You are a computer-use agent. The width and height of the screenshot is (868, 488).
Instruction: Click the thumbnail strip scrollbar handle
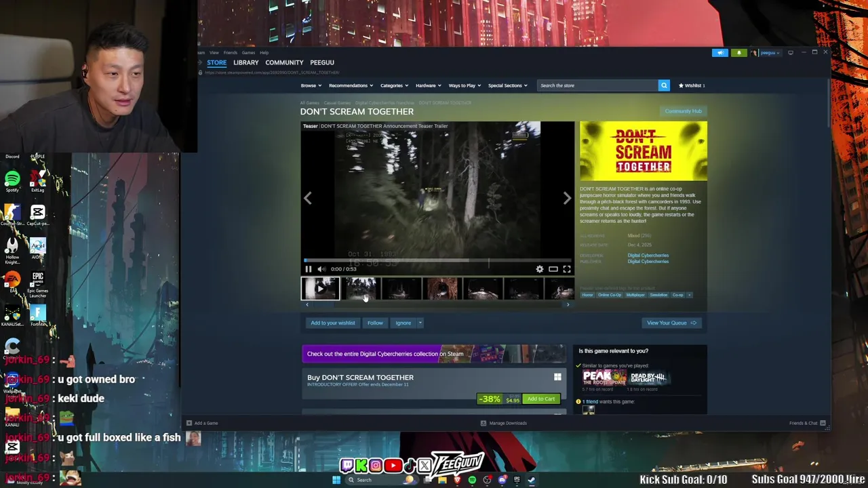(324, 305)
